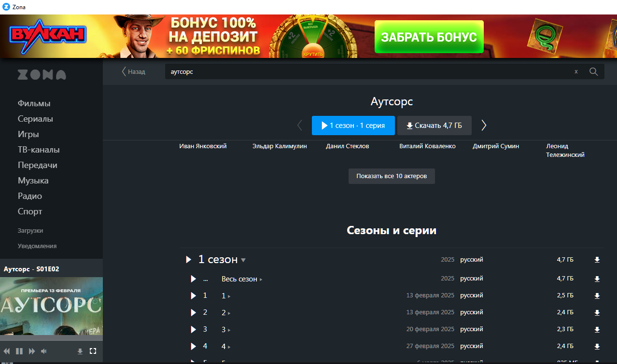This screenshot has width=617, height=364.
Task: Expand details for episode 1
Action: click(229, 296)
